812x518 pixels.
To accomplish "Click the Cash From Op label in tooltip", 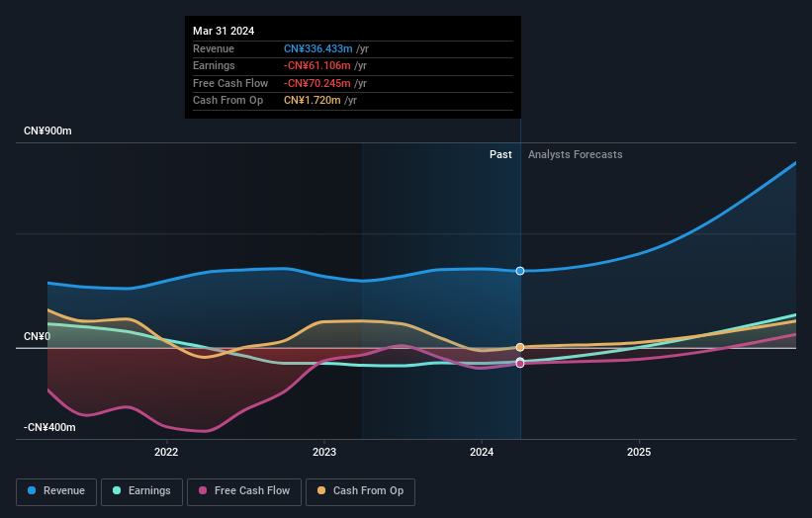I will 227,101.
